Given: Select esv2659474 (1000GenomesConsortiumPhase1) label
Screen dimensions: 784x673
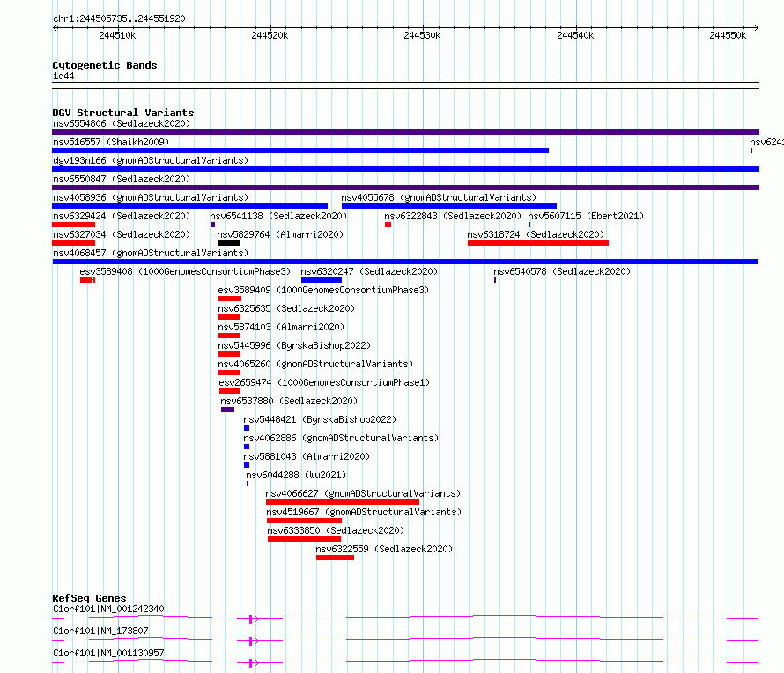Looking at the screenshot, I should pos(324,382).
